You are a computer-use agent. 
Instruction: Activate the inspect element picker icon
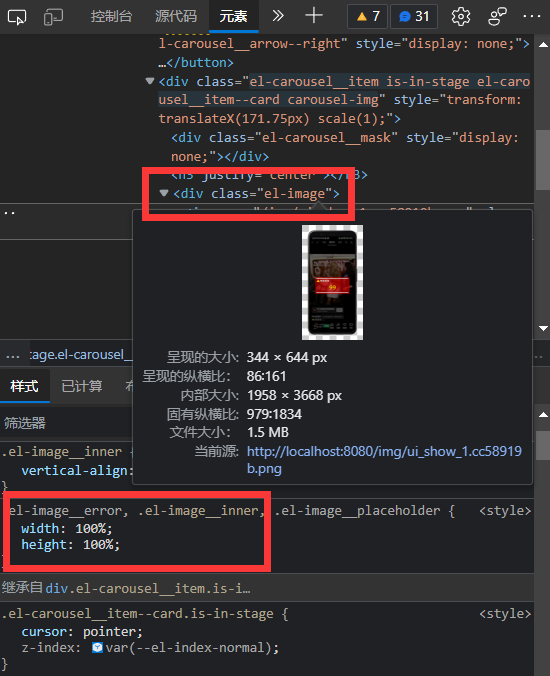pos(17,17)
